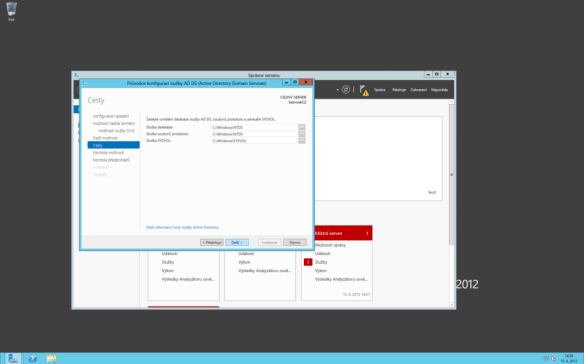The width and height of the screenshot is (584, 364).
Task: Select the highlighted Cesty wizard step
Action: (x=114, y=145)
